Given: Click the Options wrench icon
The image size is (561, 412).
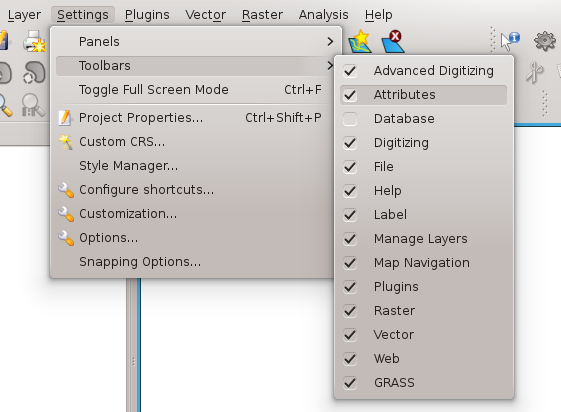Looking at the screenshot, I should (66, 238).
